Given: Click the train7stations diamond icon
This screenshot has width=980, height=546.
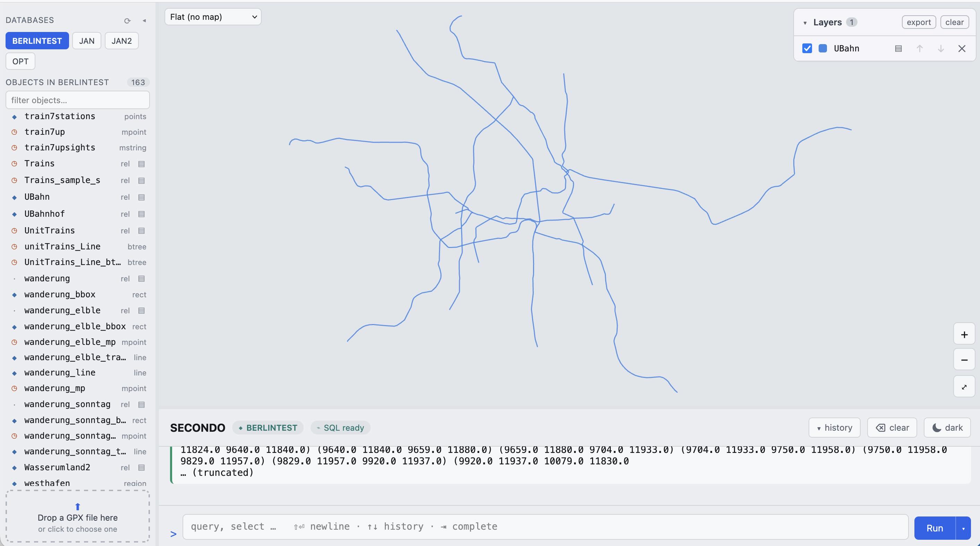Looking at the screenshot, I should [15, 117].
